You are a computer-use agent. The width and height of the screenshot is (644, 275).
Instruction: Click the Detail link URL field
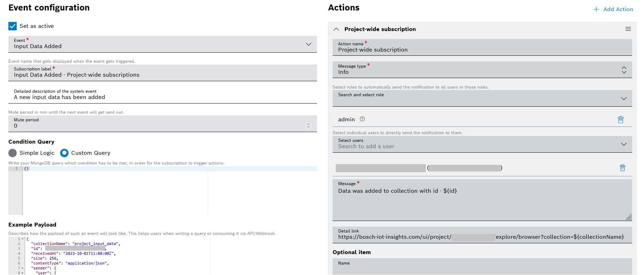pos(482,237)
